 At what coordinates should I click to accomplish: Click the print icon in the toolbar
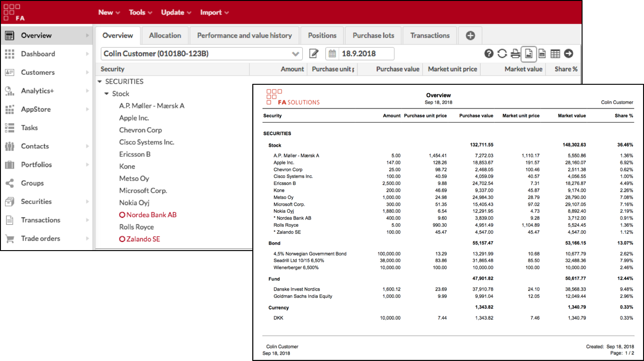pos(516,54)
